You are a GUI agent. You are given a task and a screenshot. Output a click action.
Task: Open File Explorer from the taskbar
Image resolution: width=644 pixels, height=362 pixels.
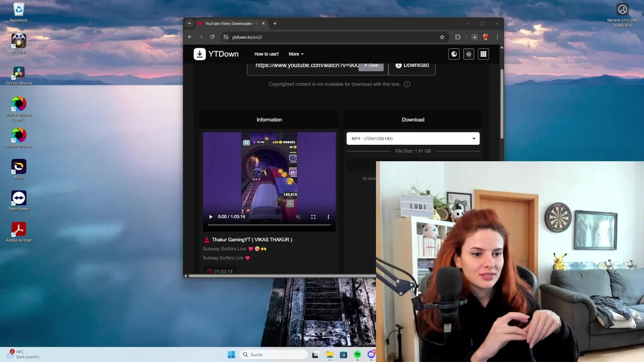coord(330,354)
